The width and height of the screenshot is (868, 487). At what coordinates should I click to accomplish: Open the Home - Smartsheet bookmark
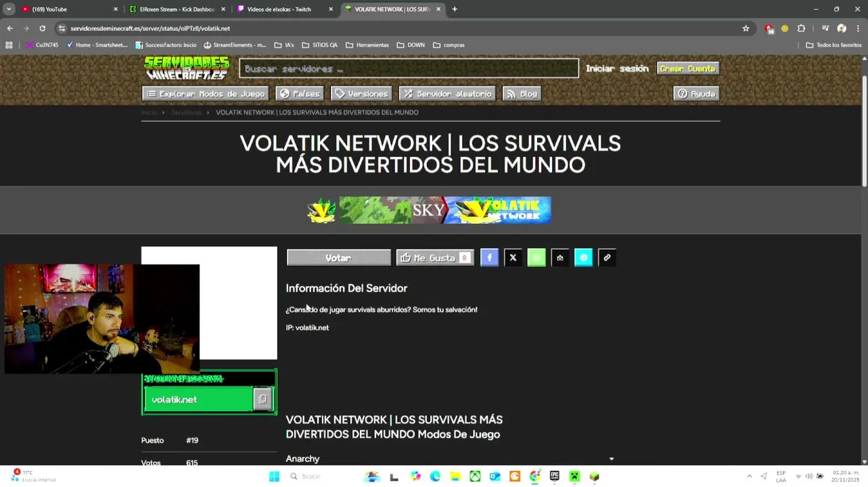pos(97,45)
